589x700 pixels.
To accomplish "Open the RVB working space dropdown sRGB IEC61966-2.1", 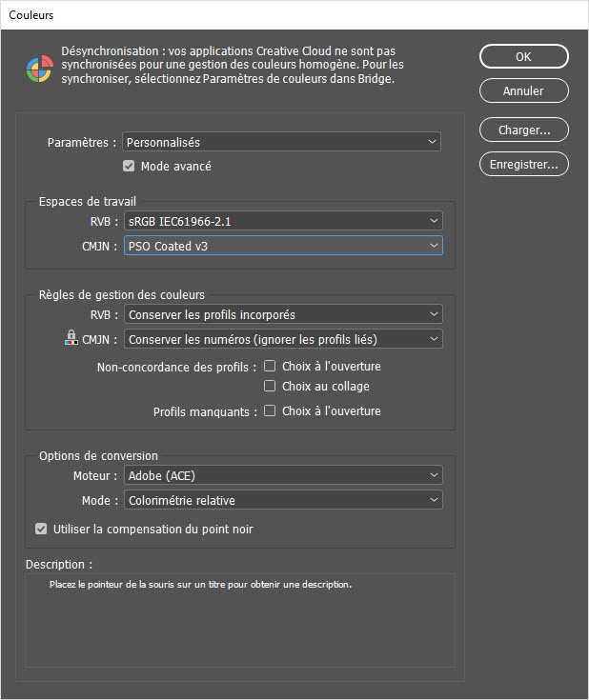I will (x=283, y=221).
